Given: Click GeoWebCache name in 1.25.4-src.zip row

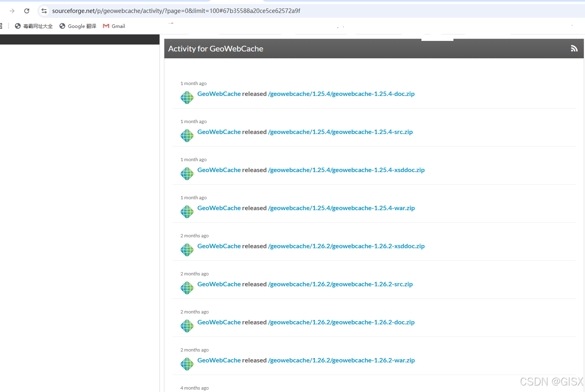Looking at the screenshot, I should click(219, 132).
